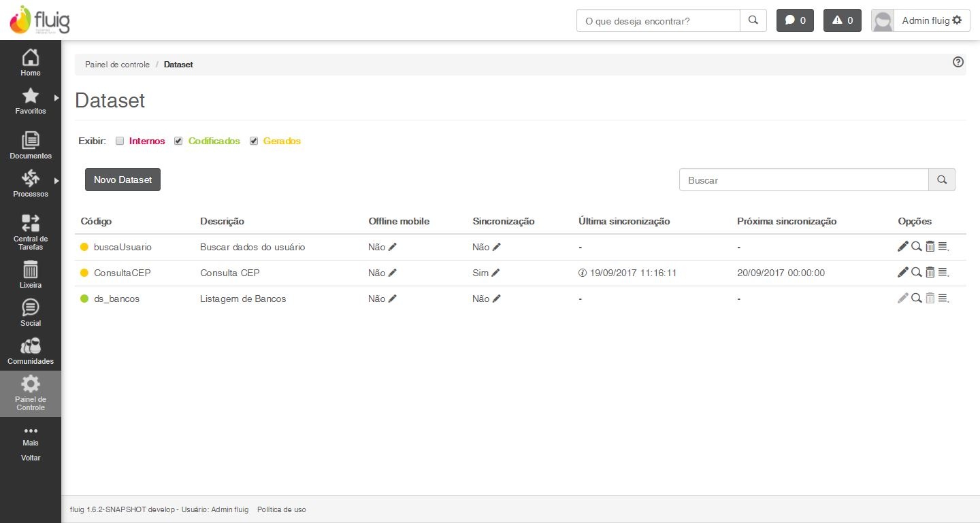Expand the Processos submenu arrow
This screenshot has height=523, width=980.
coord(56,181)
